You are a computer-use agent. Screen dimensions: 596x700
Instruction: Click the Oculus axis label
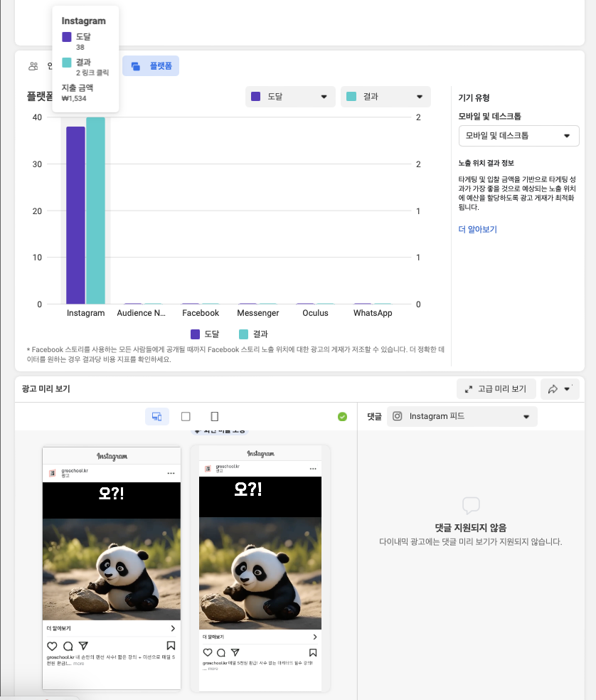(x=315, y=313)
